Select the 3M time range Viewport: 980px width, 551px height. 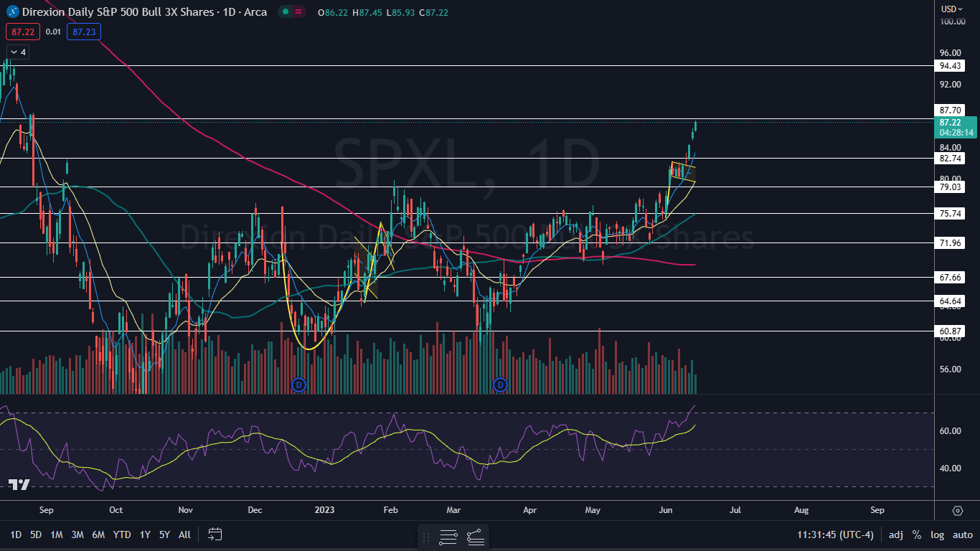click(77, 534)
